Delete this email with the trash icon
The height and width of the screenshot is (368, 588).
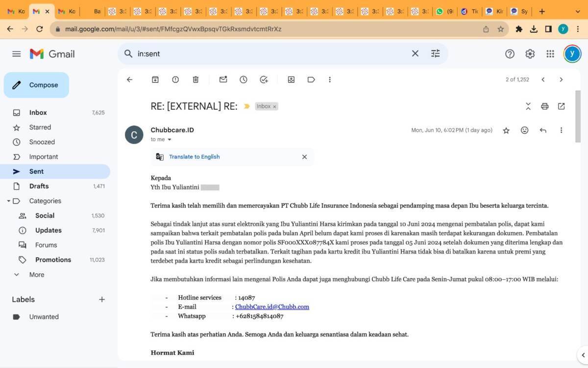coord(196,79)
